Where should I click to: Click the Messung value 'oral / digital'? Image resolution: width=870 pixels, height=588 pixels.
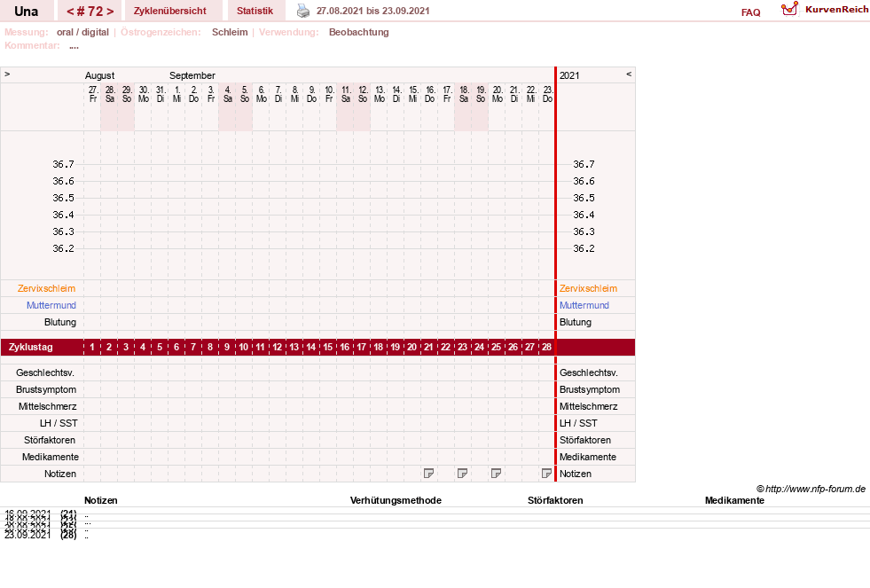pos(82,32)
